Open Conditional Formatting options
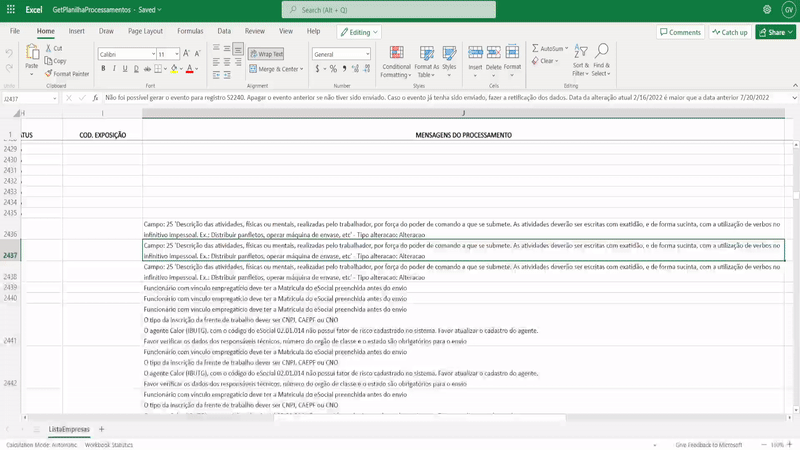This screenshot has width=800, height=450. click(396, 62)
